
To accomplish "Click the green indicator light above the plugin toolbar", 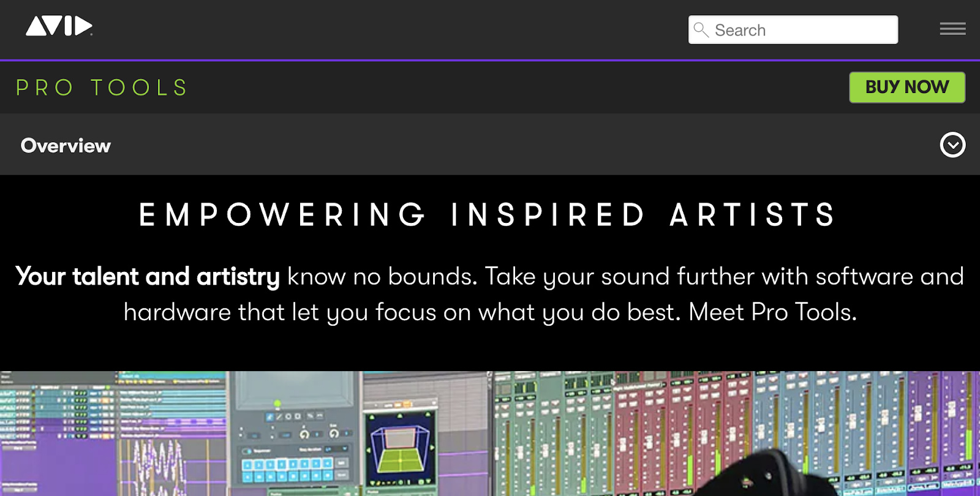I will tap(277, 403).
